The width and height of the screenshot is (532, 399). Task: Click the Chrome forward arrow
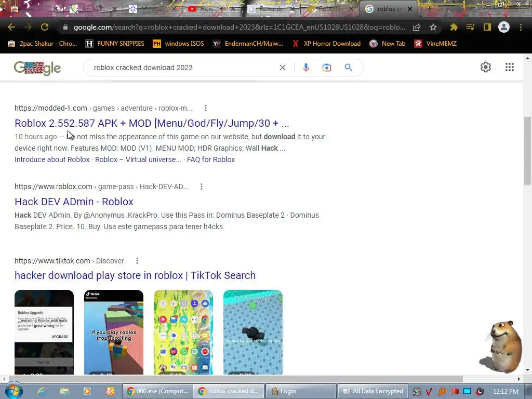click(28, 27)
